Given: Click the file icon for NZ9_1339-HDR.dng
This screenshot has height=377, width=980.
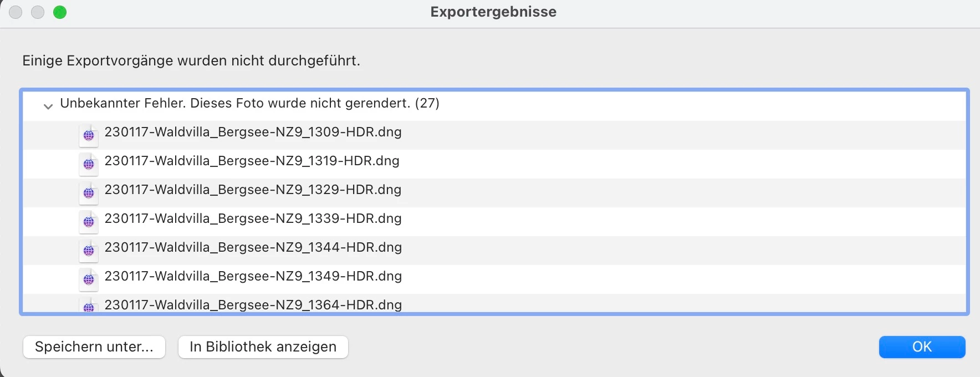Looking at the screenshot, I should 89,222.
